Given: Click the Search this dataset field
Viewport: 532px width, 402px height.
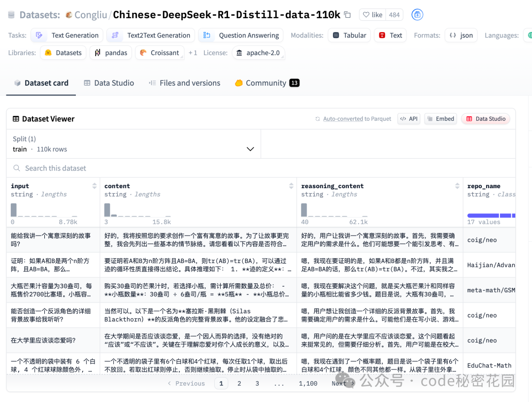Looking at the screenshot, I should pos(261,168).
